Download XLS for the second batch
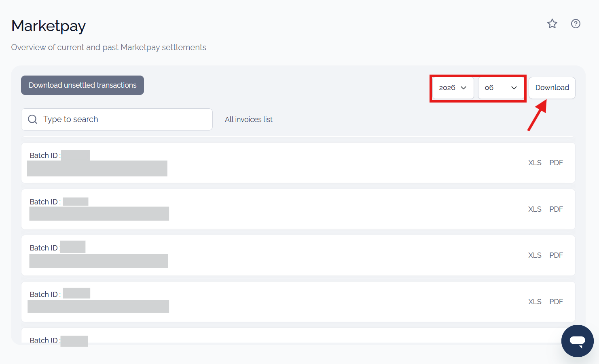This screenshot has width=599, height=364. 535,209
